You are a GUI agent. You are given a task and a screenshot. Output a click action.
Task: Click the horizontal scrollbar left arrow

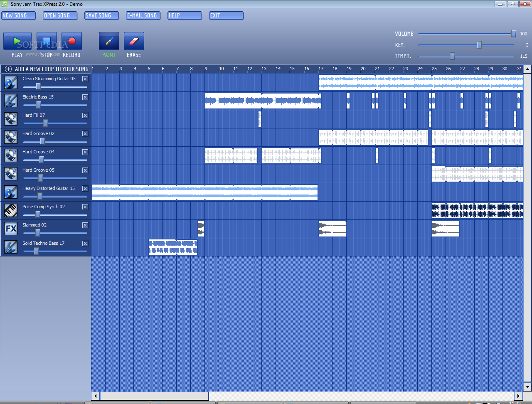click(96, 396)
